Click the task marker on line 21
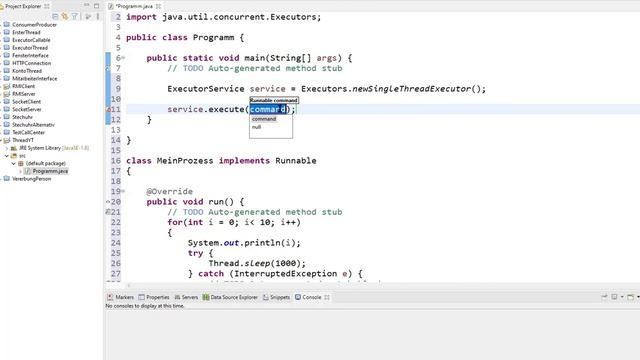This screenshot has width=640, height=360. pos(108,212)
